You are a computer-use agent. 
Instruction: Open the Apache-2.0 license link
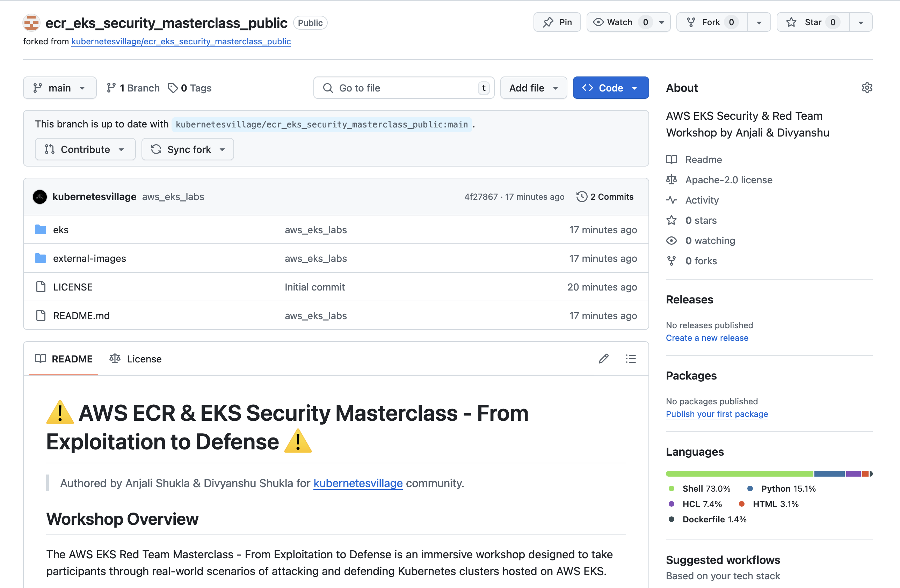729,180
